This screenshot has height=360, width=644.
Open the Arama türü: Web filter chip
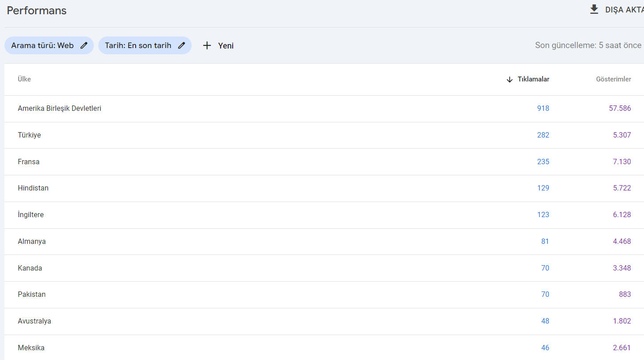pos(49,45)
